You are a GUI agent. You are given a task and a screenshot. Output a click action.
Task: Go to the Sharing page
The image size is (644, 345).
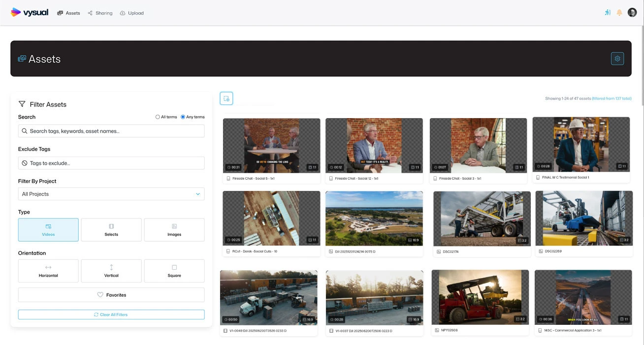[100, 13]
